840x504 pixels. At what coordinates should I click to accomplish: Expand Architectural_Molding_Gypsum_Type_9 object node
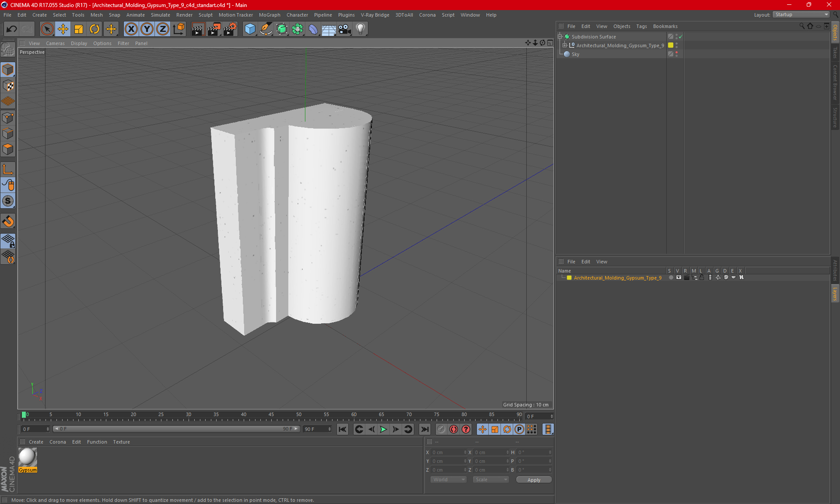coord(565,45)
